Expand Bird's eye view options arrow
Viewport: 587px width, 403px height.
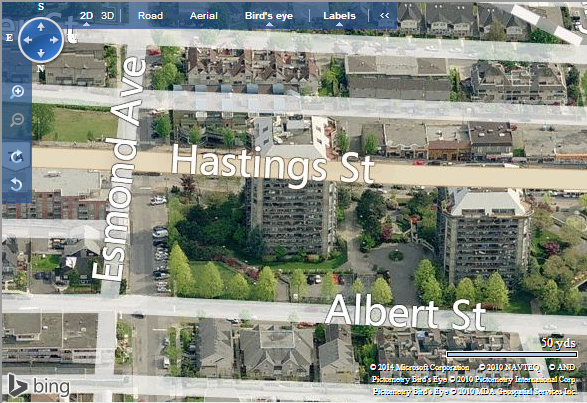[x=269, y=24]
